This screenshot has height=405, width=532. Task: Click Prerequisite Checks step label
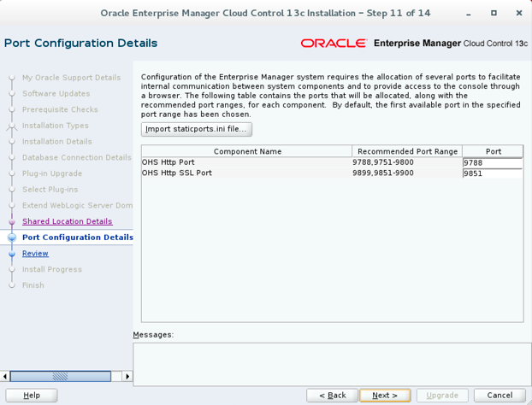pos(60,109)
